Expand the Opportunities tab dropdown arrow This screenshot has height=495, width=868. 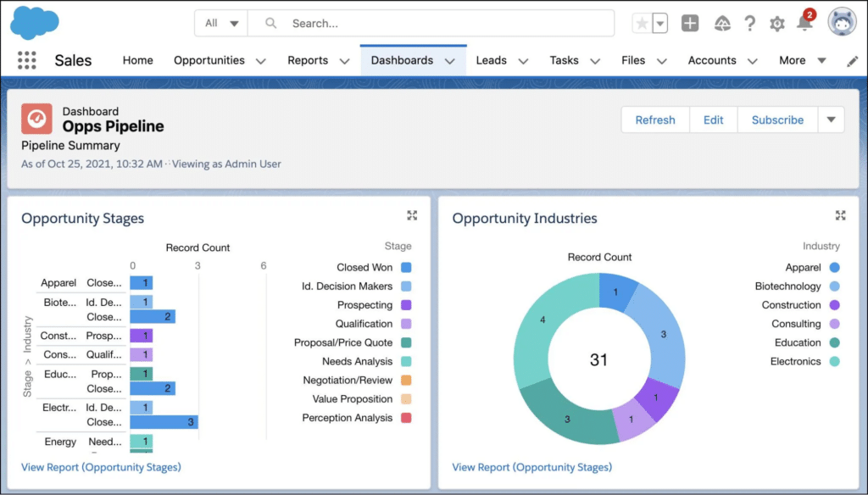coord(260,60)
